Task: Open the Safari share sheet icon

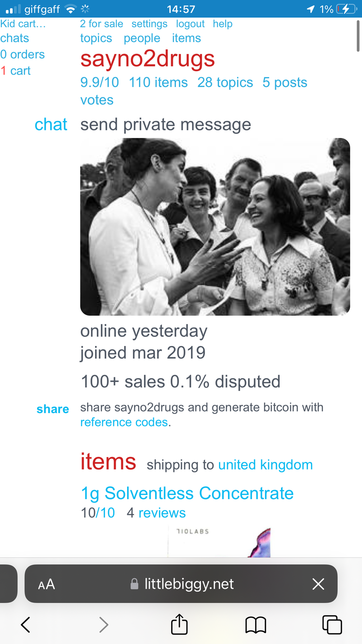Action: coord(179,625)
